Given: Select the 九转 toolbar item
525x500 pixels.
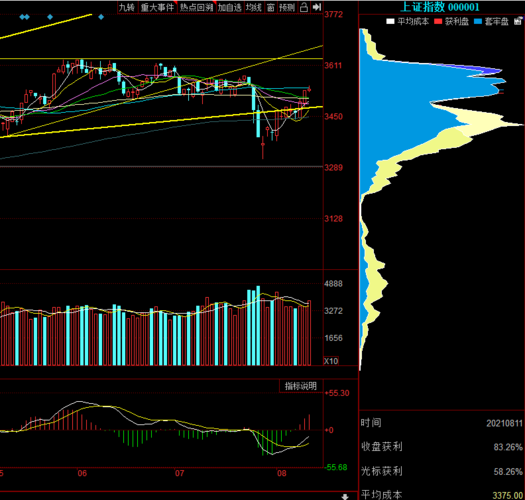Looking at the screenshot, I should coord(127,7).
